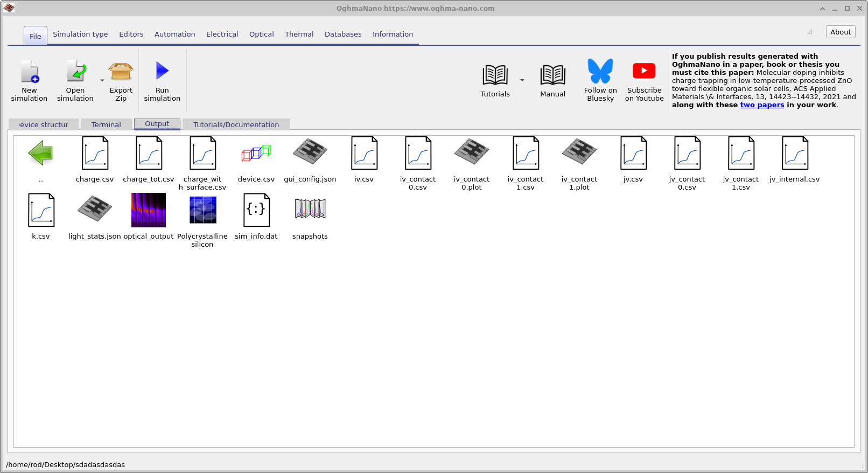
Task: Select the iv.csv file icon
Action: 365,153
